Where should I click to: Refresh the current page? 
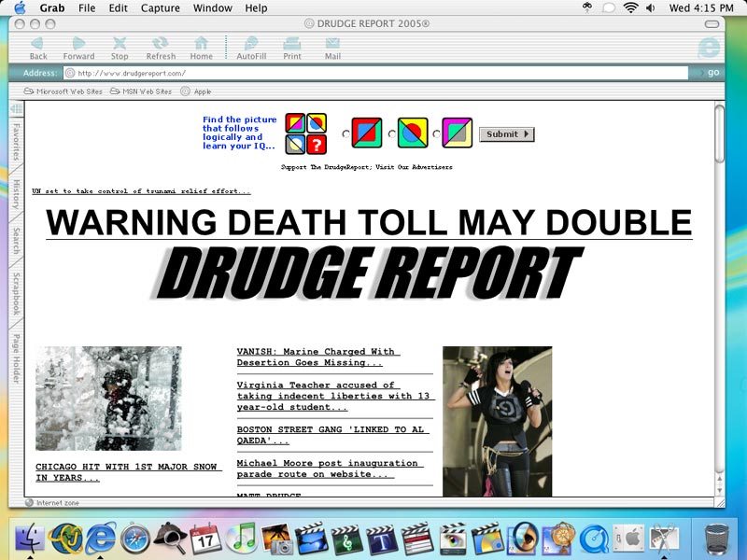[161, 49]
